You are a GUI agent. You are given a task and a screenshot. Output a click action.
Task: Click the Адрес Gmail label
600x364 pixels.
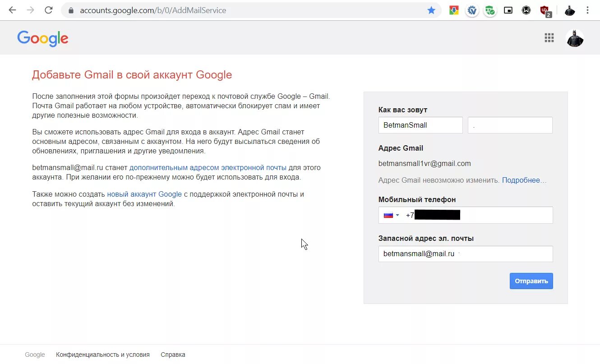[401, 148]
